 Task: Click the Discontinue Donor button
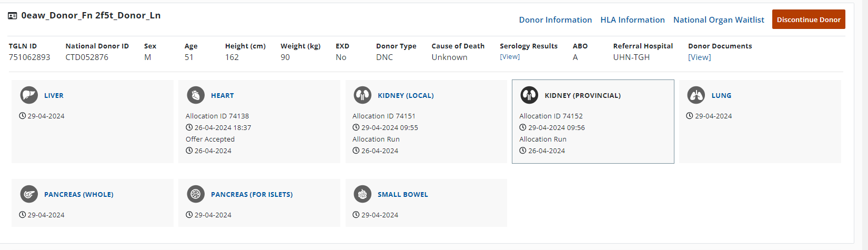pyautogui.click(x=809, y=19)
